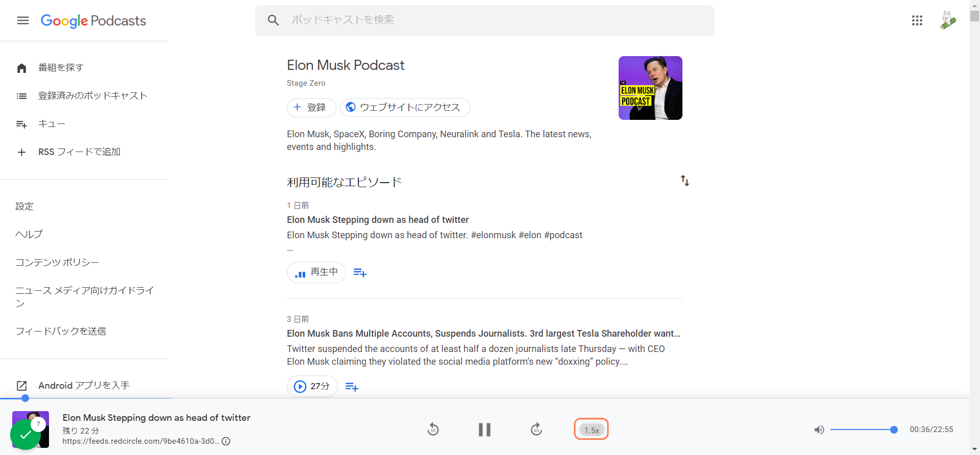
Task: Focus the ポッドキャストを検索 search field
Action: (x=485, y=20)
